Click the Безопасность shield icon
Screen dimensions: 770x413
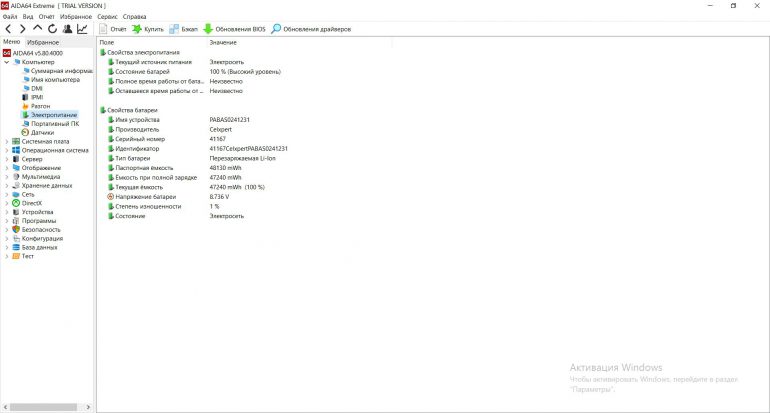click(16, 229)
